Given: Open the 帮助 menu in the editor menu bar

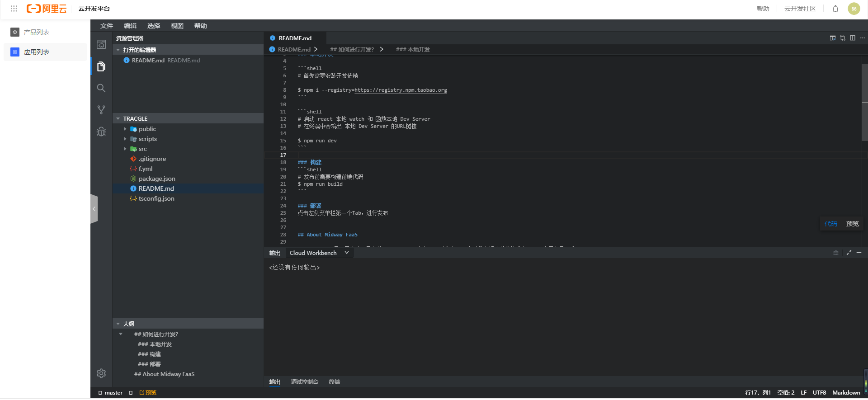Looking at the screenshot, I should click(x=201, y=26).
